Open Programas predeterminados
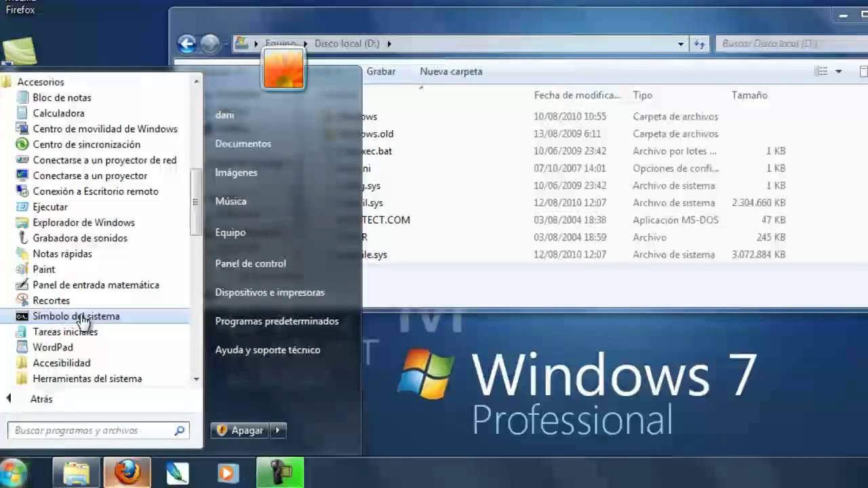 point(277,321)
